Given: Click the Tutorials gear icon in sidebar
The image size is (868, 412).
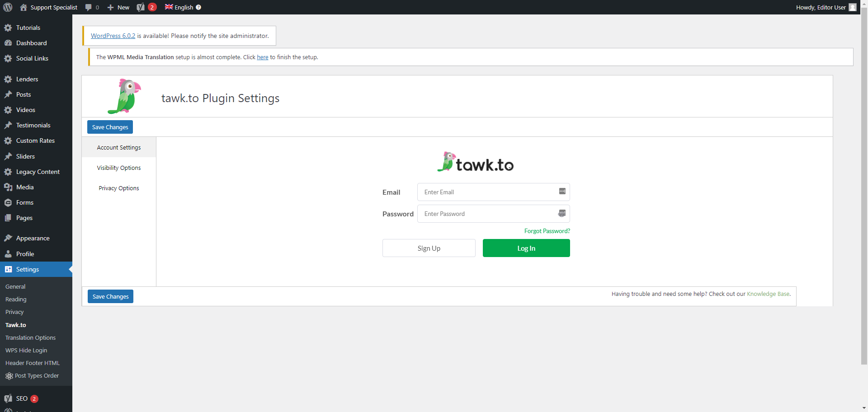Looking at the screenshot, I should click(8, 28).
